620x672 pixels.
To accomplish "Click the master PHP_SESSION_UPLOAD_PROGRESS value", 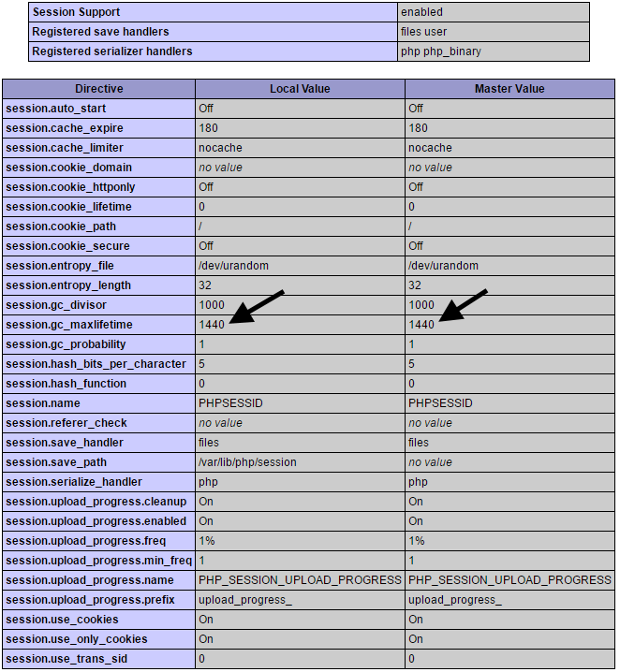I will click(x=509, y=580).
